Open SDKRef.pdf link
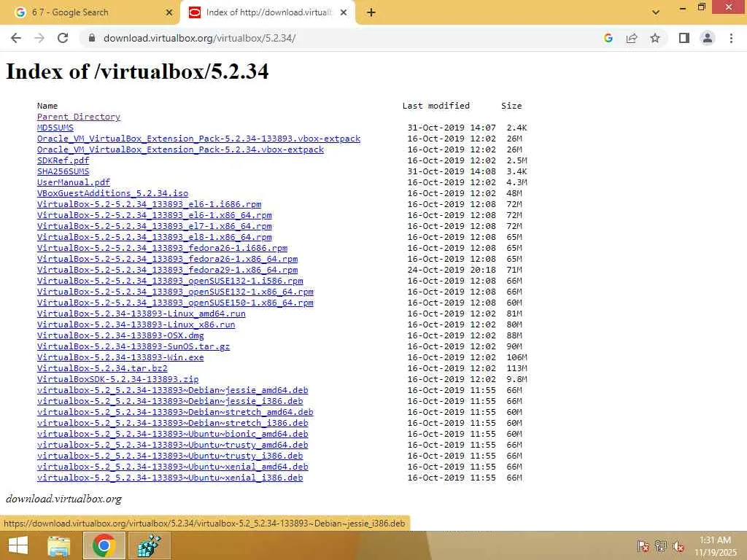Screen dimensions: 747x560 63,160
